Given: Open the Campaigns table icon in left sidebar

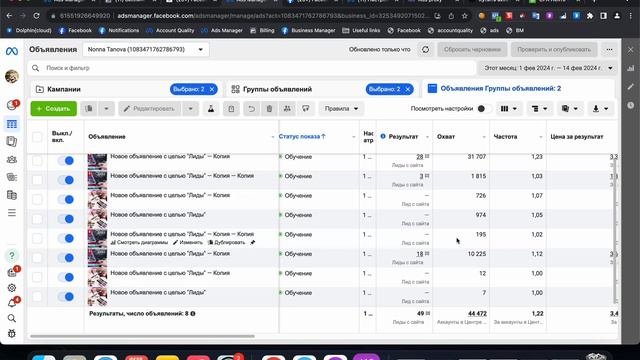Looking at the screenshot, I should tap(11, 124).
